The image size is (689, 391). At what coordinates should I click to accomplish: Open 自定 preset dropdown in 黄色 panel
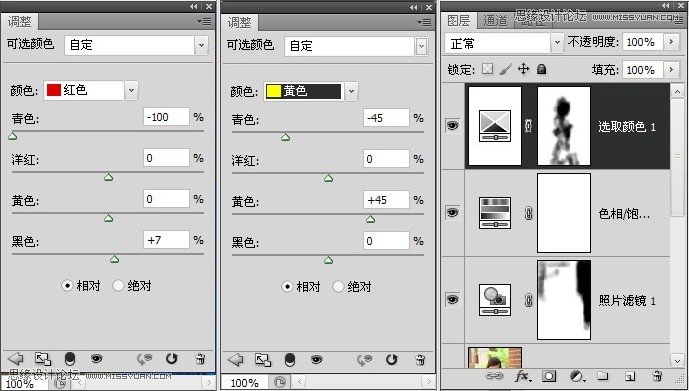[421, 46]
